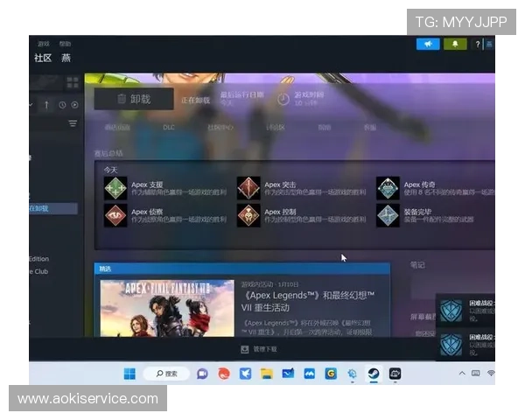Click the game time clock icon
The height and width of the screenshot is (420, 525).
coord(283,99)
